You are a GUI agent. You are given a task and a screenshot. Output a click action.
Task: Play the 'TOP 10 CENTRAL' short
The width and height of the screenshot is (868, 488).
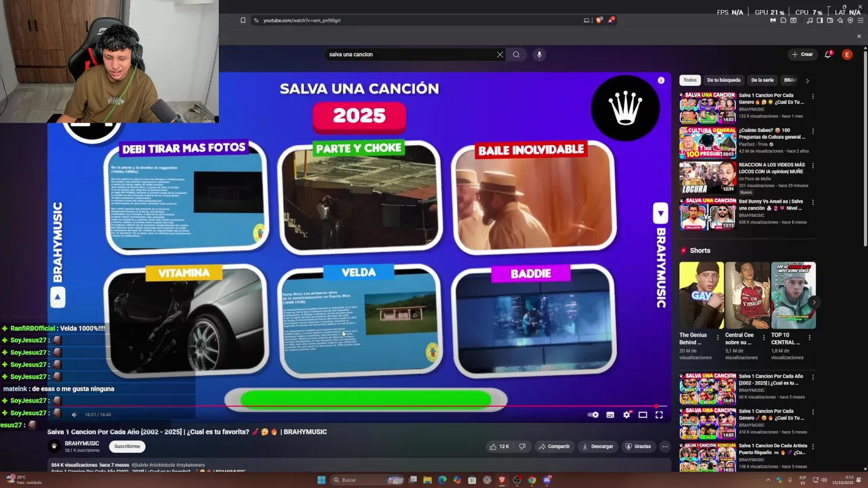[793, 296]
